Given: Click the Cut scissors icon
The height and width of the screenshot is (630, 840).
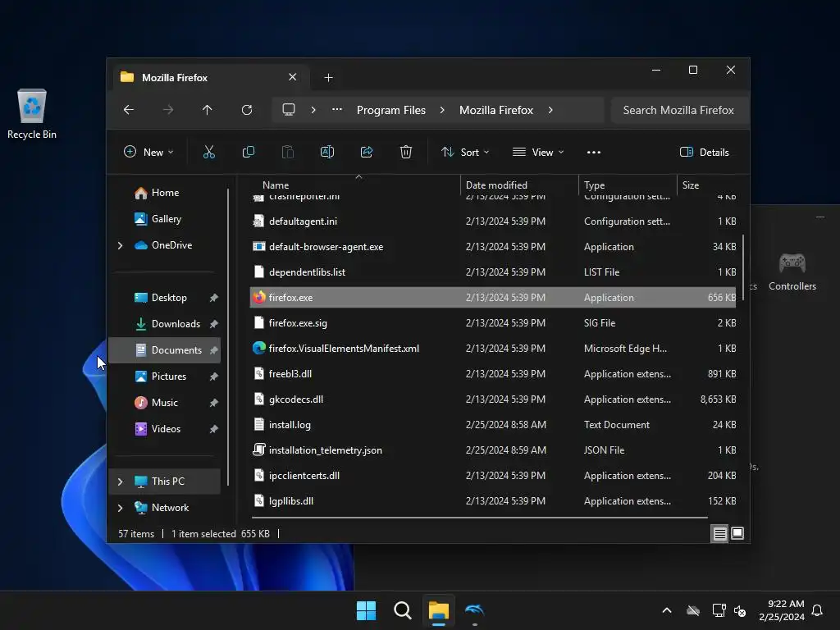Looking at the screenshot, I should (209, 152).
